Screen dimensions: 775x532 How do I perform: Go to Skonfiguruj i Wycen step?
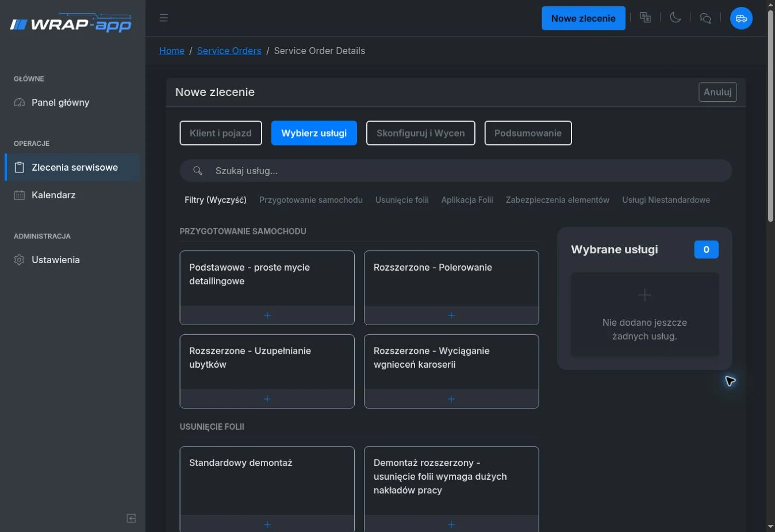point(421,133)
